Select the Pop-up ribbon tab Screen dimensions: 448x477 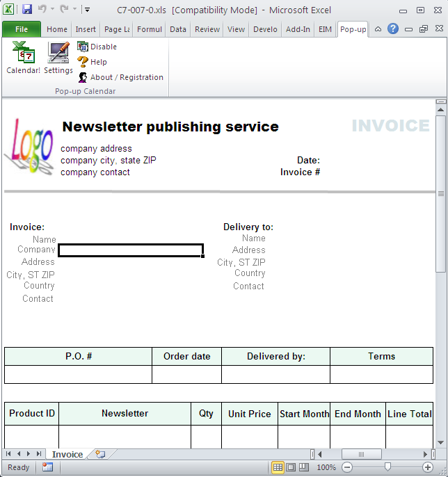point(353,29)
